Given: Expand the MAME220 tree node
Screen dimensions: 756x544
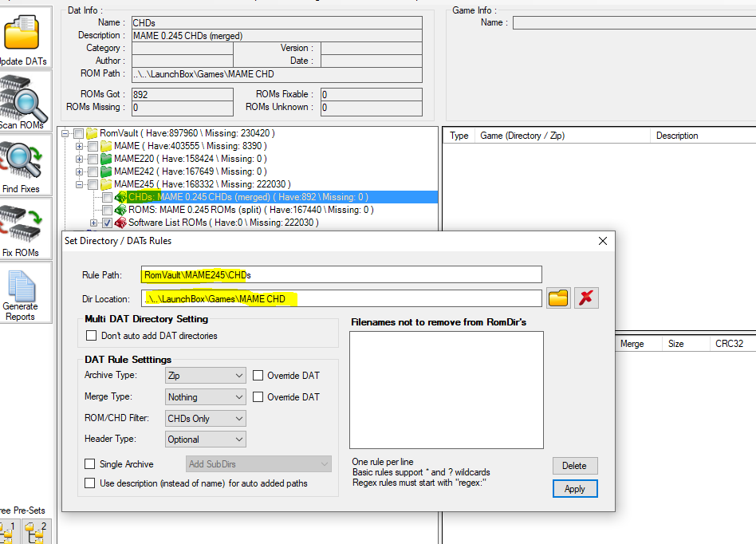Looking at the screenshot, I should coord(80,159).
